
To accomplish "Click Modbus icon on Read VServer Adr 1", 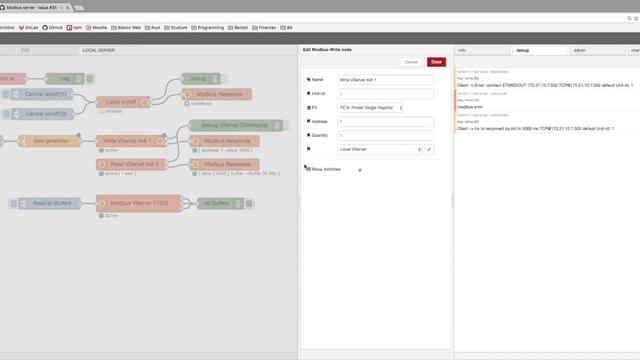I will (102, 164).
